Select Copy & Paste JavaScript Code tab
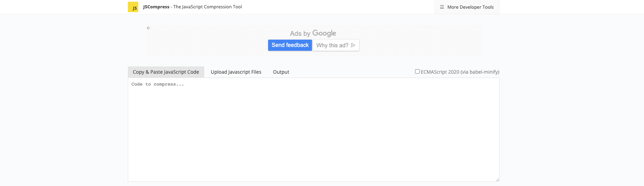 click(x=166, y=72)
